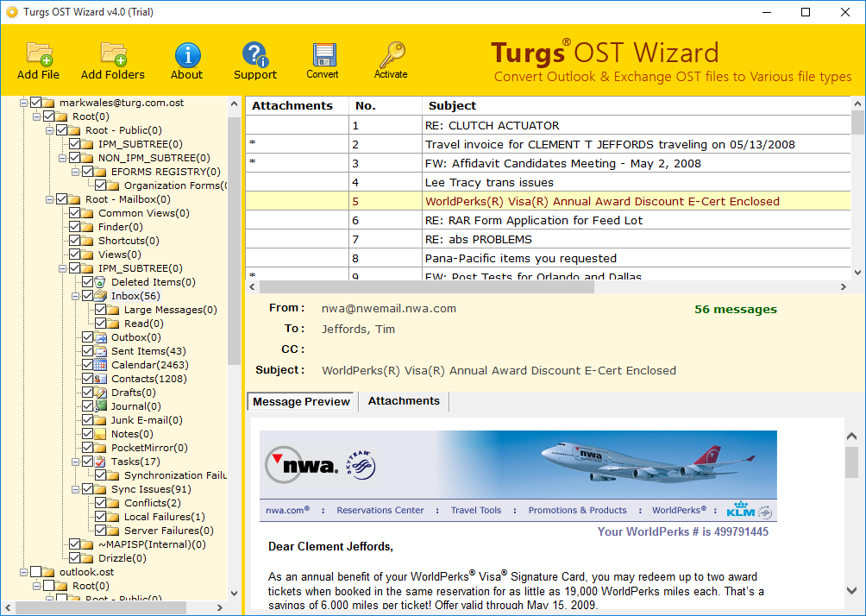Viewport: 866px width, 616px height.
Task: Select email 'RE: abs PROBLEMS'
Action: [x=548, y=239]
